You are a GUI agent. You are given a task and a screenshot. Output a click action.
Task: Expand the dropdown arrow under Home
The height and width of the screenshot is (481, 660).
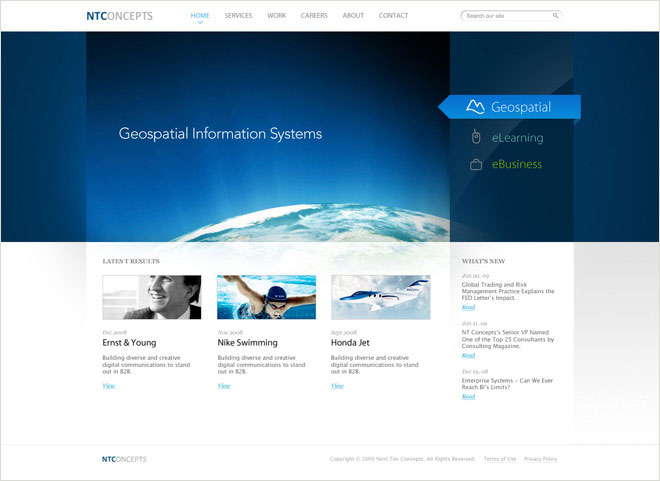coord(200,23)
